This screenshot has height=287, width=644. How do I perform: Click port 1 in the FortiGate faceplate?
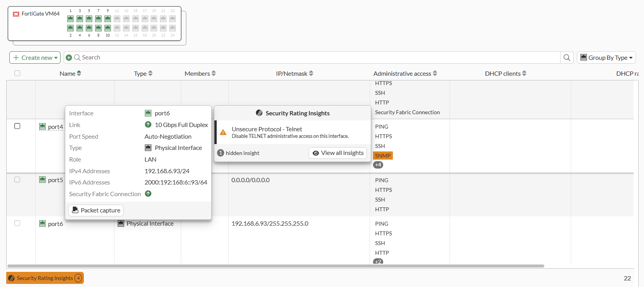point(70,19)
